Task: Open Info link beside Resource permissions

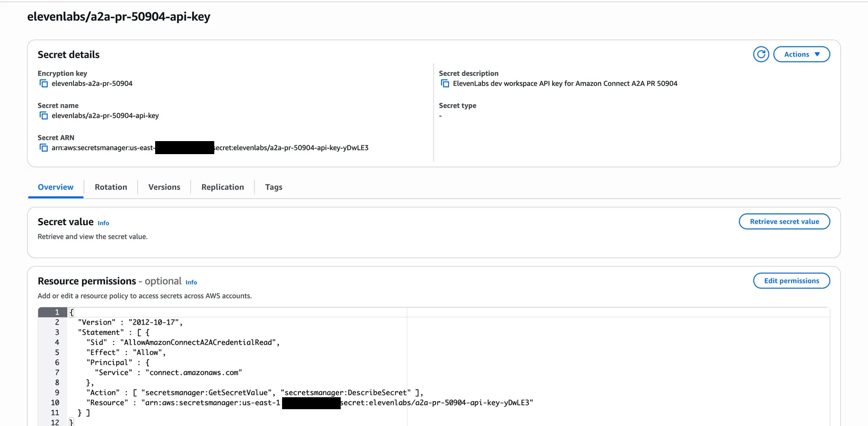Action: 191,282
